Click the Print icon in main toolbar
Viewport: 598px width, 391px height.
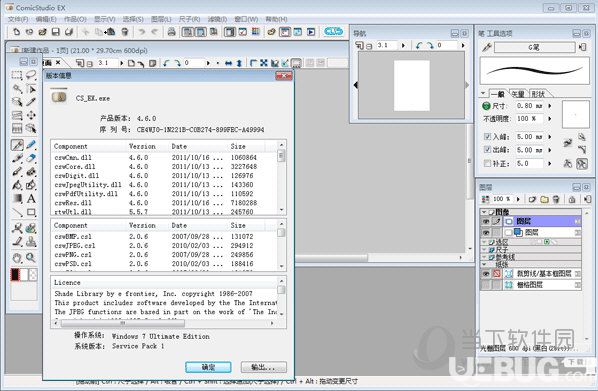[172, 32]
